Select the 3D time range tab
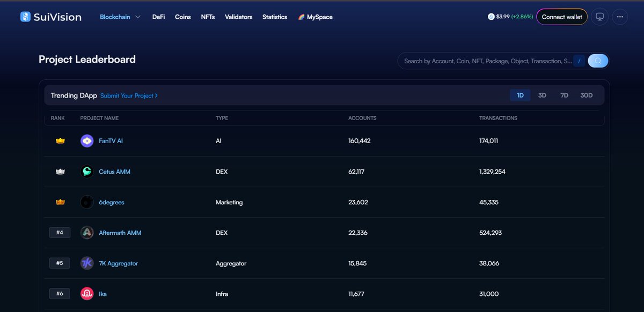Viewport: 644px width, 312px height. pos(542,95)
